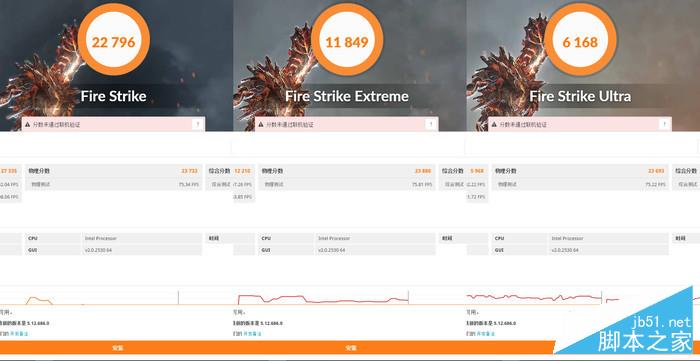Click the CPU Intel Processor row in the Fire Strike panel

(114, 238)
